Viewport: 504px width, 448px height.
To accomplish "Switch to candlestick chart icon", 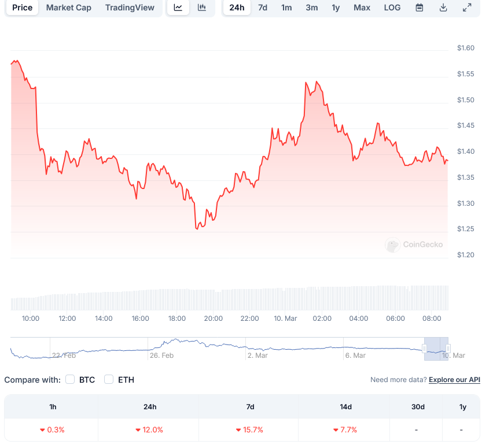I will click(201, 8).
